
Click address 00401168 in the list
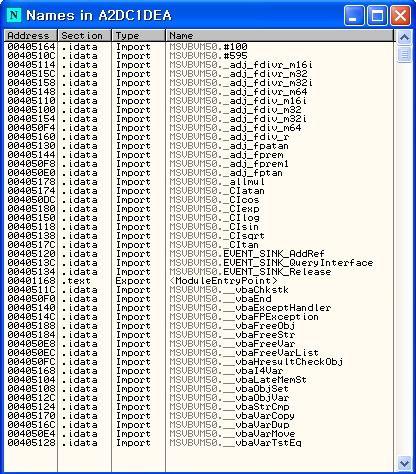(x=31, y=281)
